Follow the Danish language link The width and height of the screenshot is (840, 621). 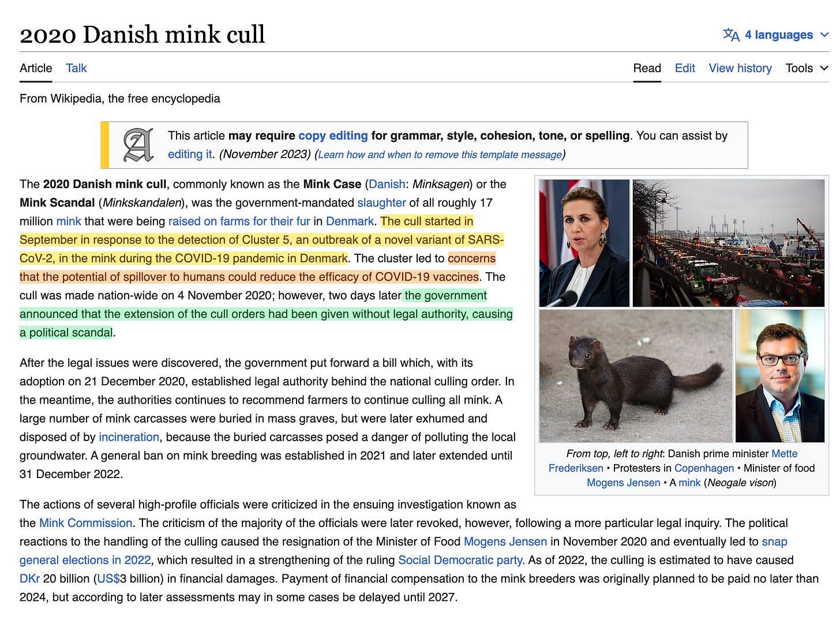pos(387,184)
